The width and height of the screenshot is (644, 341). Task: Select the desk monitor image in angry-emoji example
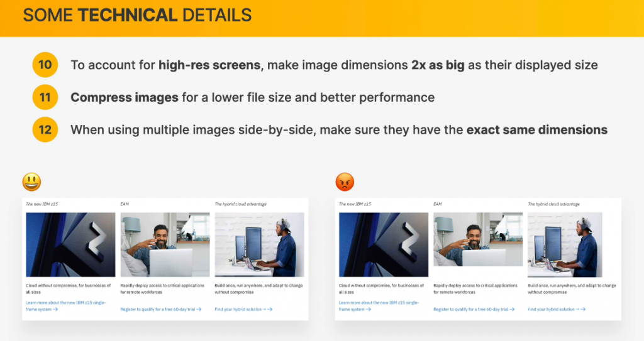[565, 244]
